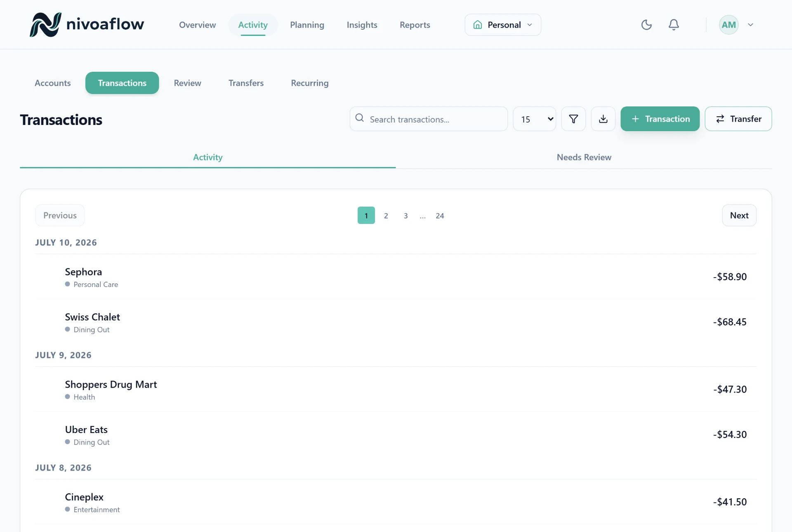Click the Entertainment category label
The height and width of the screenshot is (532, 792).
click(97, 510)
